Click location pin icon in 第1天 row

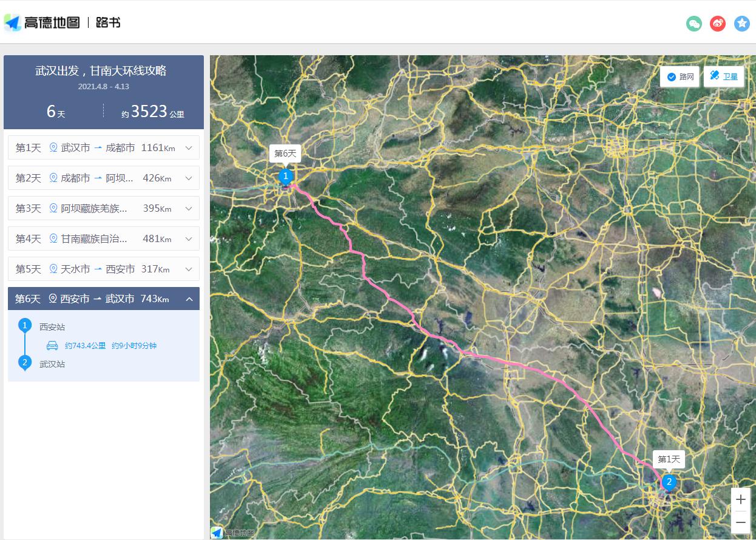pyautogui.click(x=53, y=147)
